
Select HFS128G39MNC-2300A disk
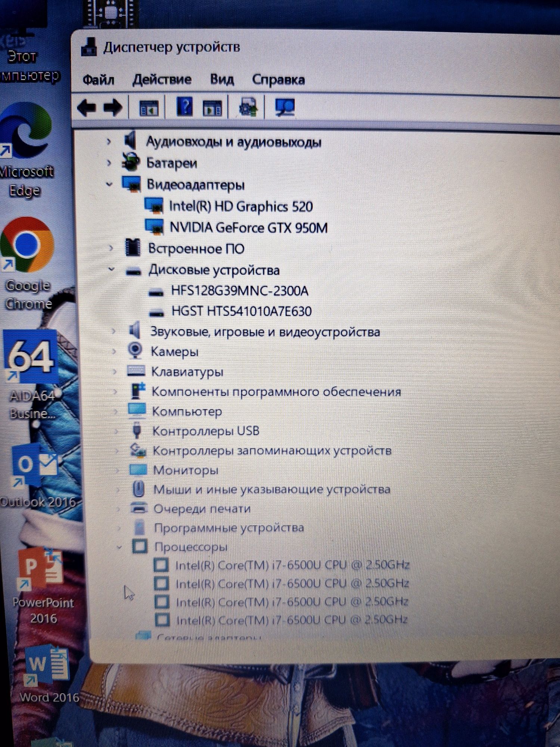240,291
